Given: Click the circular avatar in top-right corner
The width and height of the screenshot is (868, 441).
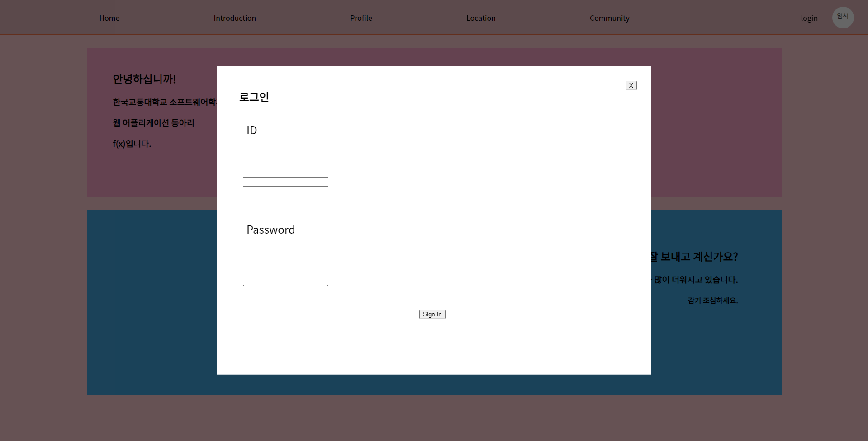Looking at the screenshot, I should (x=842, y=17).
